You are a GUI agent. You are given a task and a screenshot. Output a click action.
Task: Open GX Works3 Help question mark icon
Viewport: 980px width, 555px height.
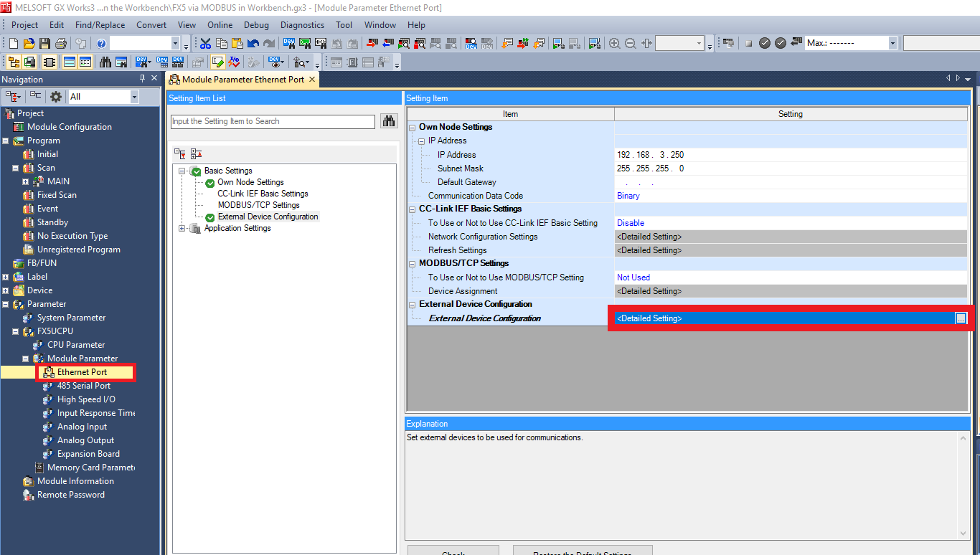(x=101, y=43)
